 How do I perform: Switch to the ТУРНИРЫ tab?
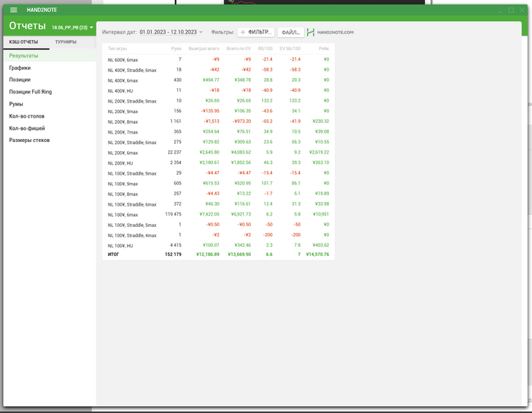click(66, 42)
